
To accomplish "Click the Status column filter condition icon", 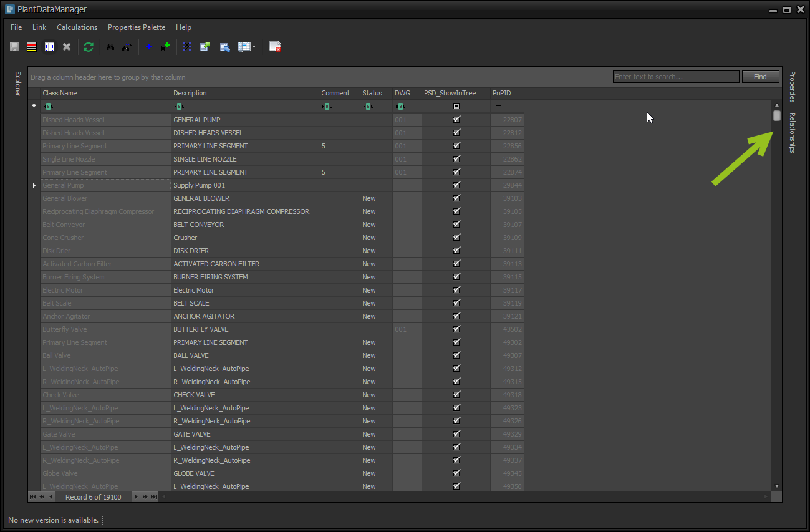I will pyautogui.click(x=368, y=107).
